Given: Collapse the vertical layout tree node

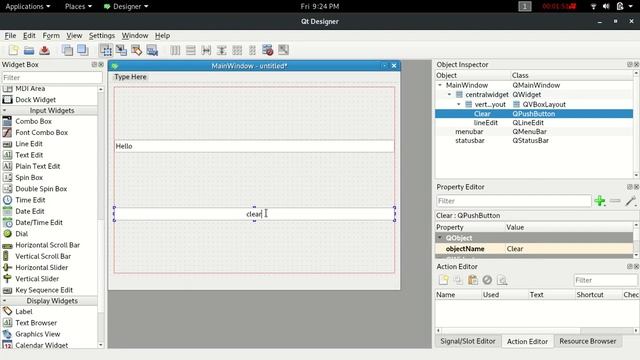Looking at the screenshot, I should (x=459, y=104).
